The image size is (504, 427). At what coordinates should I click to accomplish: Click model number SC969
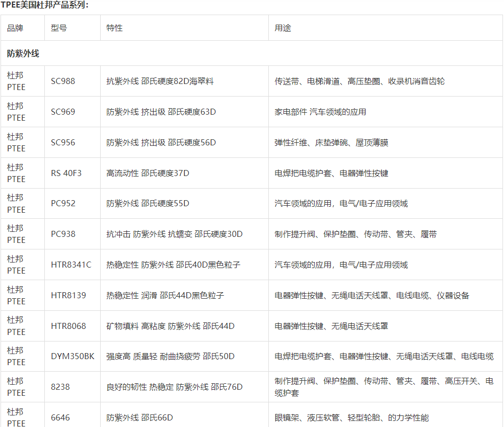click(x=63, y=112)
